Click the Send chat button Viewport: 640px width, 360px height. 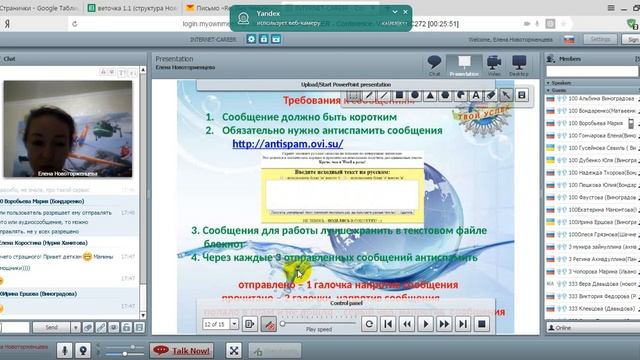pos(52,327)
